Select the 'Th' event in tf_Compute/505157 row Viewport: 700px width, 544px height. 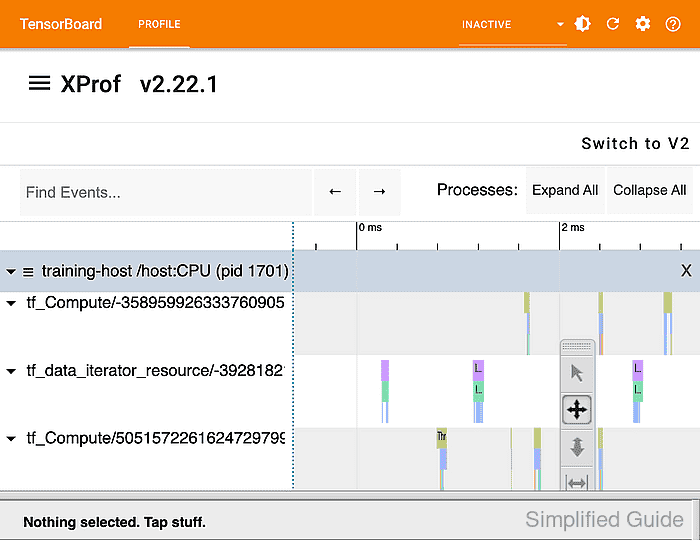coord(442,436)
